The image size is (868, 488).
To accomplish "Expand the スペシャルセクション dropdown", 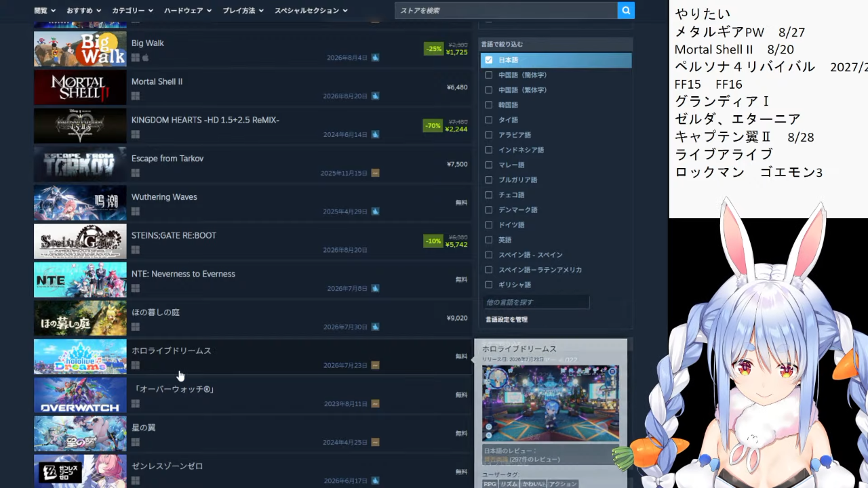I will (x=311, y=10).
